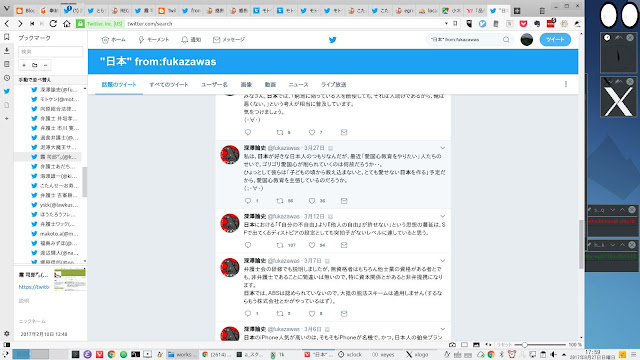The image size is (640, 360).
Task: Go to the browser home page
Action: pos(67,24)
